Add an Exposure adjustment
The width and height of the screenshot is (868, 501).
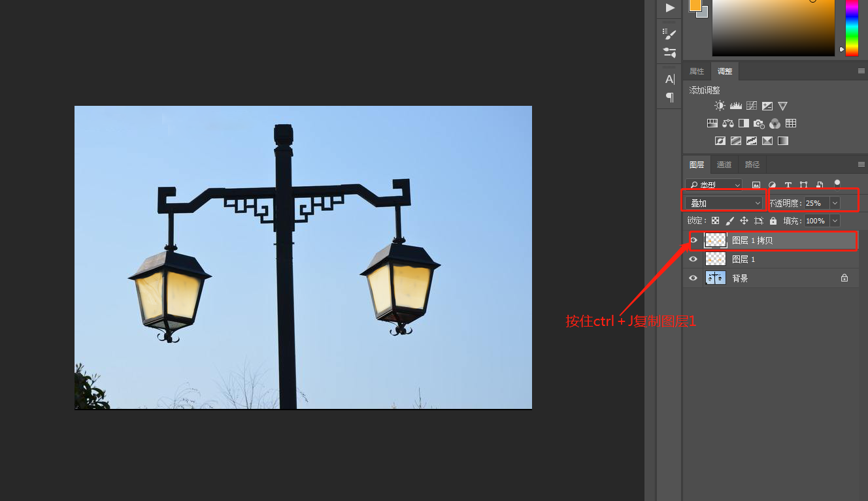coord(767,106)
